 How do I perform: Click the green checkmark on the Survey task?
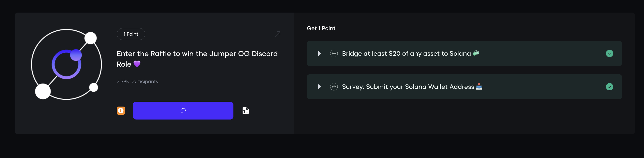(609, 87)
